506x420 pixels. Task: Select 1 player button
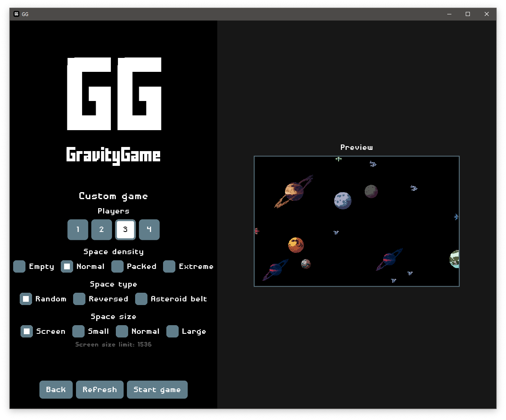[x=78, y=230]
